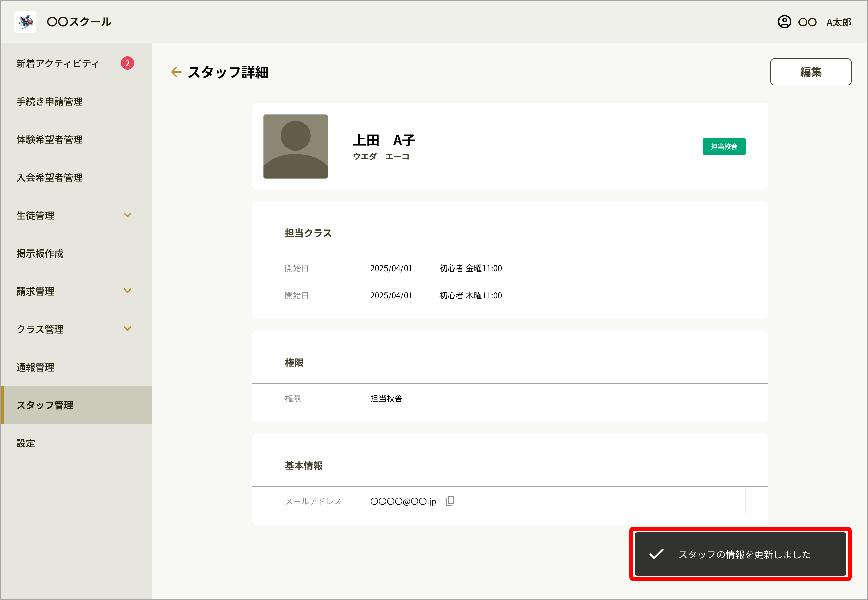Click the スタッフ詳細 page title
Viewport: 868px width, 600px height.
(228, 72)
